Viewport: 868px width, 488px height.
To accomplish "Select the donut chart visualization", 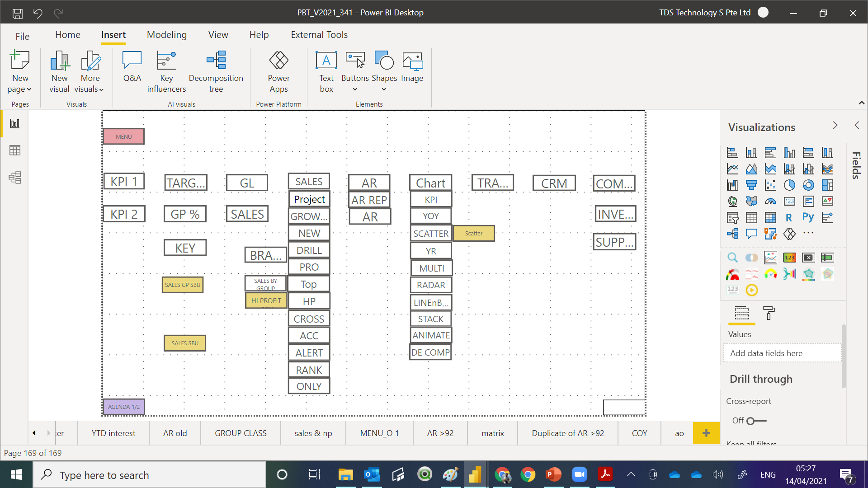I will click(x=808, y=185).
